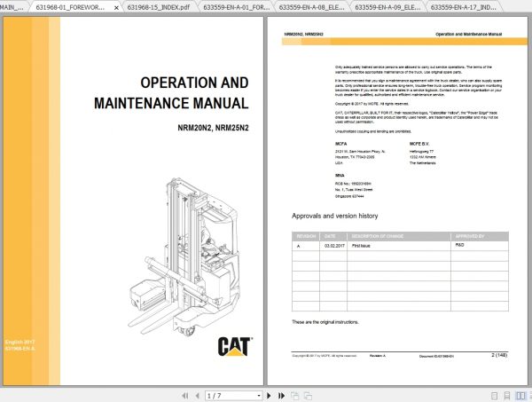
Task: Click the Operation and Maintenance Manual page header
Action: (x=468, y=35)
